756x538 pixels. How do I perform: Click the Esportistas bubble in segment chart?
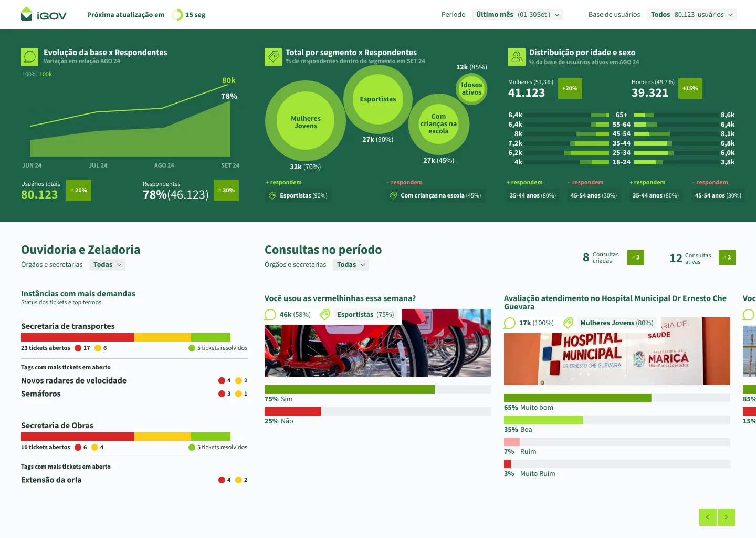[378, 99]
